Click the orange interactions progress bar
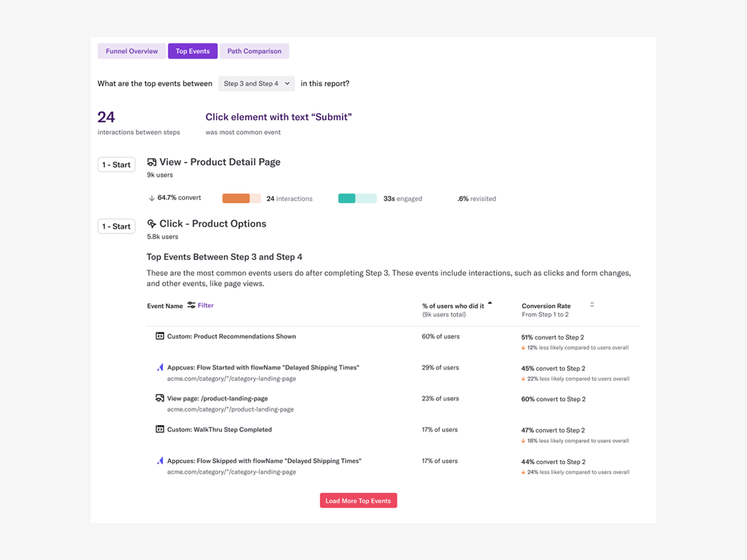This screenshot has height=560, width=747. (240, 198)
